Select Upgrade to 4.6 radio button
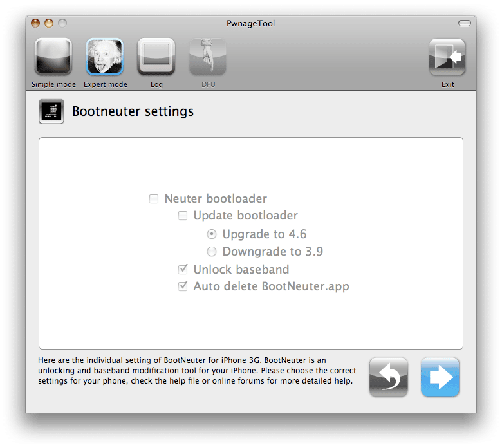This screenshot has height=448, width=502. 212,234
